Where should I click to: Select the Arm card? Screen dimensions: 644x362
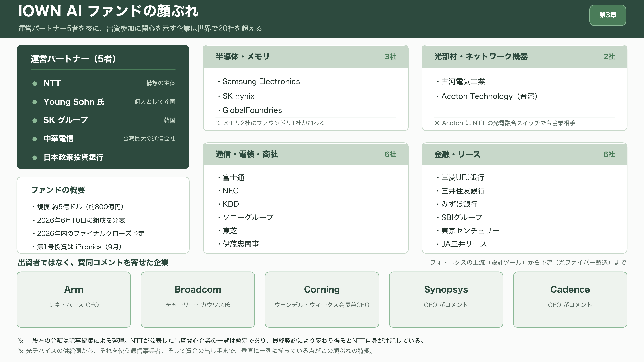coord(74,299)
